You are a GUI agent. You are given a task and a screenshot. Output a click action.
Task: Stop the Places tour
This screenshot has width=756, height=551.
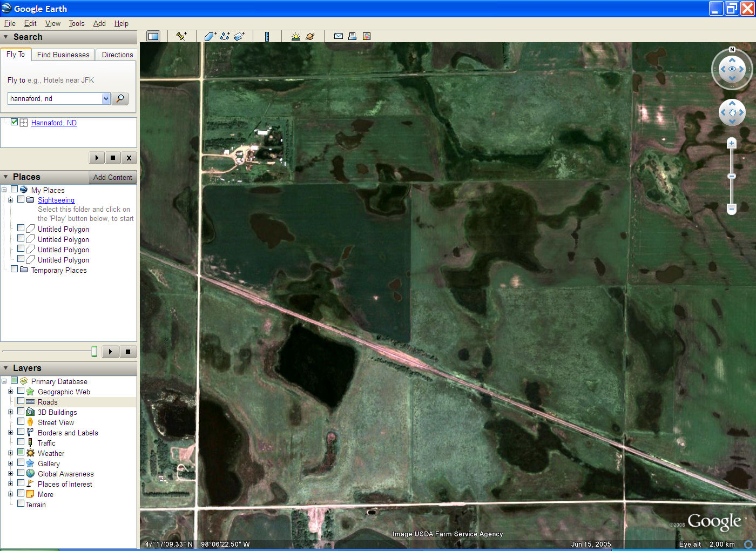tap(128, 352)
